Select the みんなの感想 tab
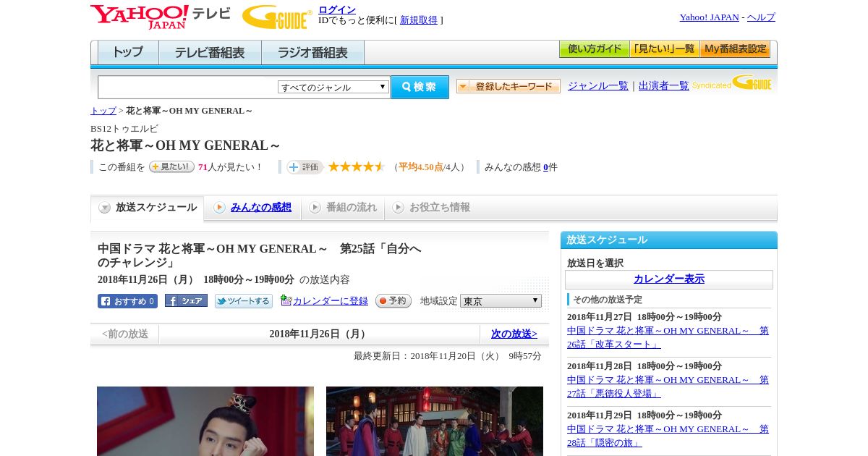Screen dimensions: 868x456 (x=252, y=208)
